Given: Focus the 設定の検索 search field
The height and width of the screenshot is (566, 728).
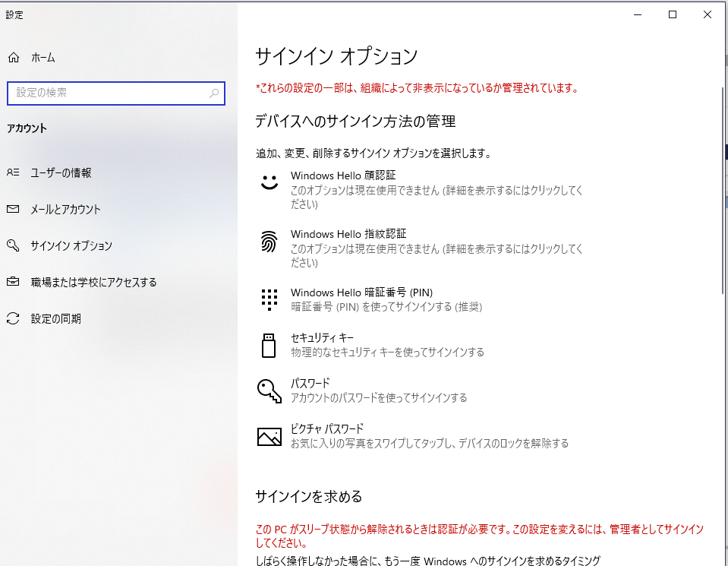Looking at the screenshot, I should 116,93.
